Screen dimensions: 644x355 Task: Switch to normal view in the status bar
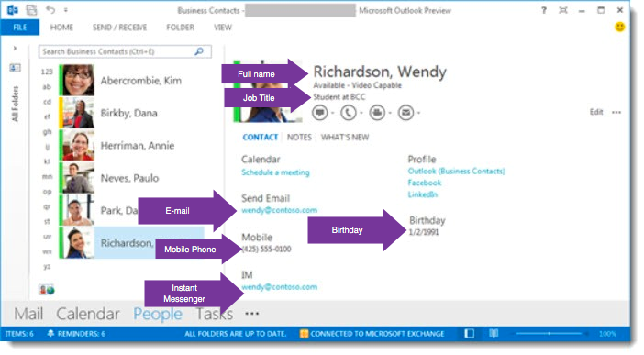(x=470, y=333)
